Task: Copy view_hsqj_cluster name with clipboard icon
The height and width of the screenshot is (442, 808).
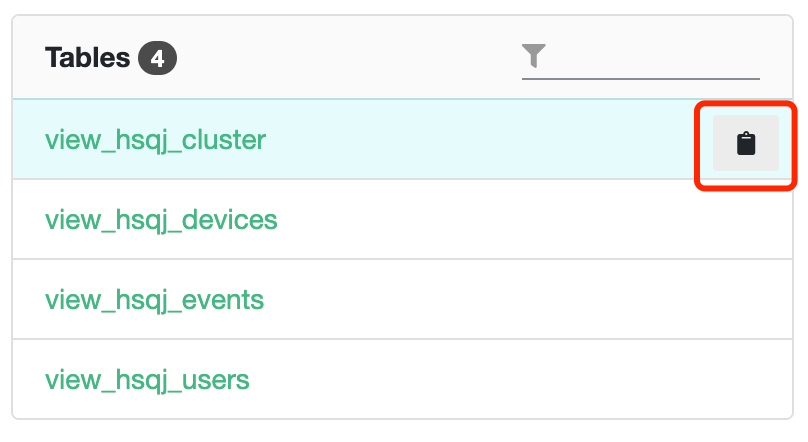Action: (745, 143)
